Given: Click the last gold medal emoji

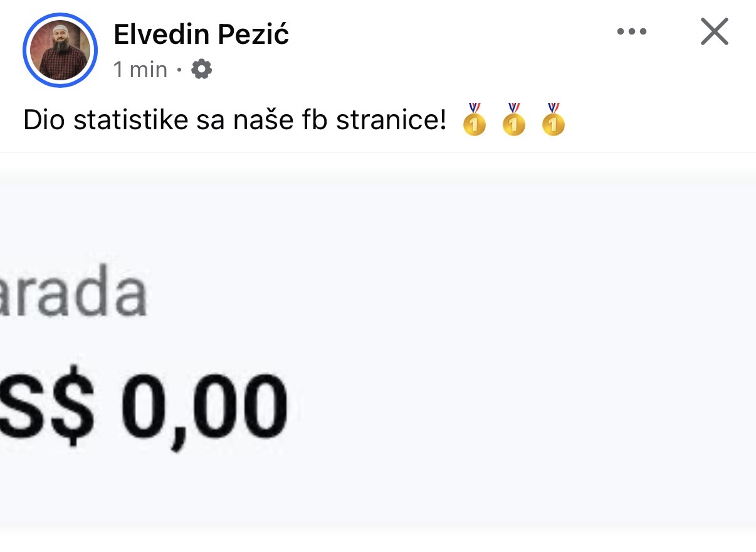Looking at the screenshot, I should pos(553,120).
